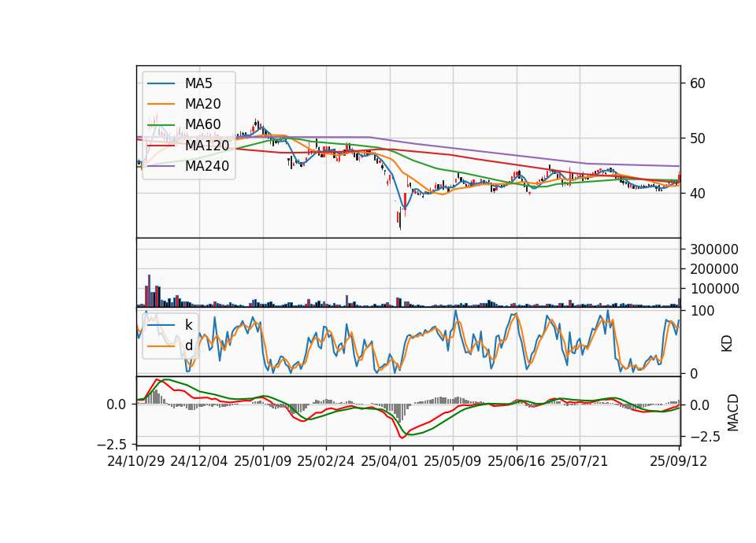Click the green MA60 legend line sample
The height and width of the screenshot is (543, 756).
point(161,125)
